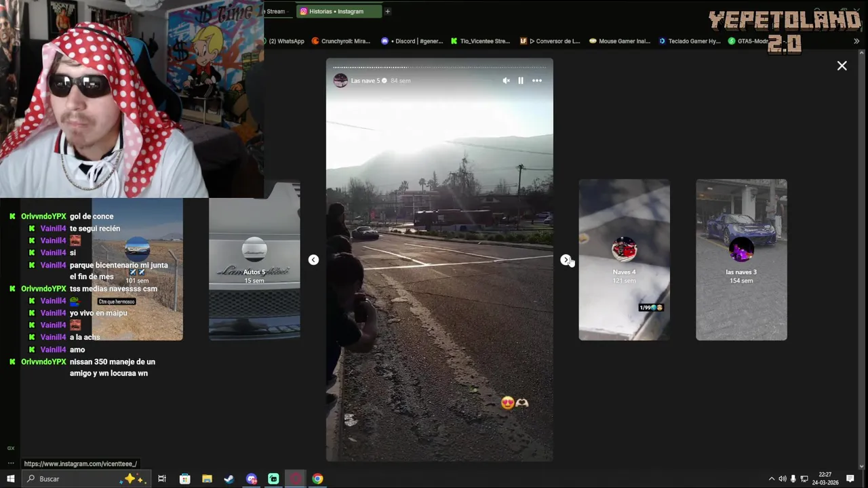The image size is (868, 488).
Task: Click the microphone tray icon
Action: 793,479
